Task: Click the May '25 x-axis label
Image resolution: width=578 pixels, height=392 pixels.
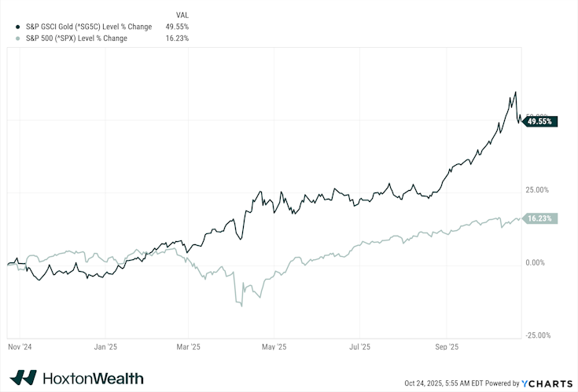Action: 274,346
